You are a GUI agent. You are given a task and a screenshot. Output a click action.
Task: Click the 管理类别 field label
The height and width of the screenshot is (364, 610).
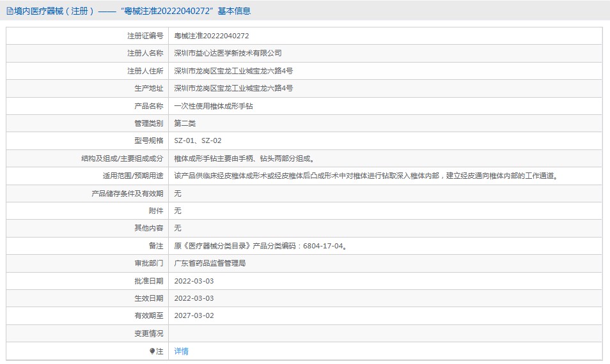148,123
